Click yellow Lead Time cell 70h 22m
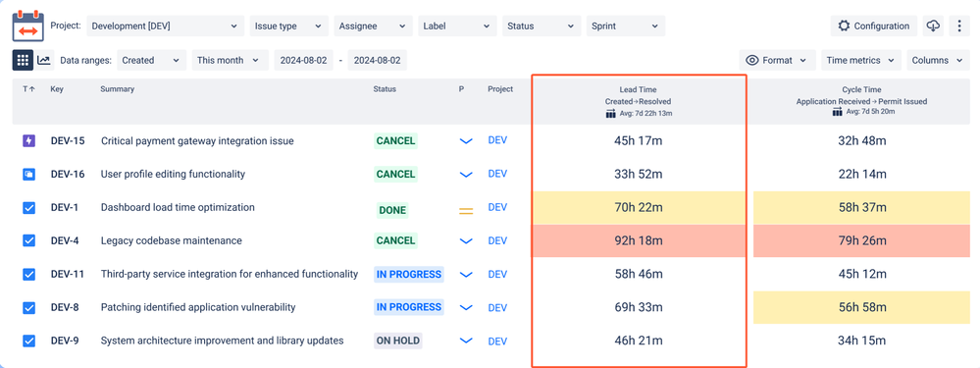Screen dimensions: 980x368 pos(638,207)
